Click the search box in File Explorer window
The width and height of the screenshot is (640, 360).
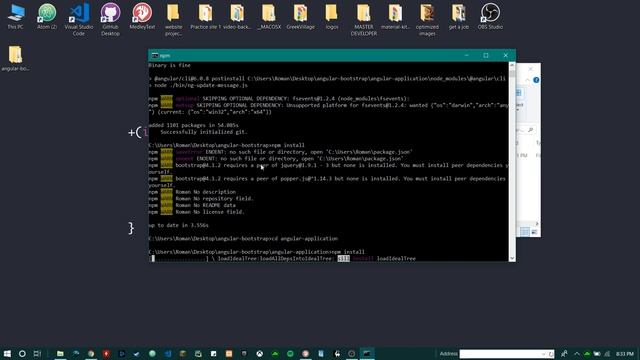click(526, 130)
